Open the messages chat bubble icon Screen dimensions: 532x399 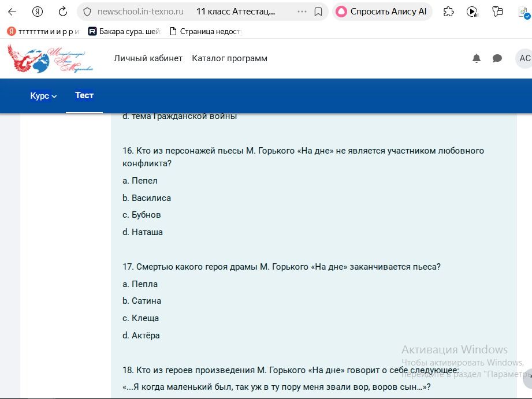click(x=497, y=58)
